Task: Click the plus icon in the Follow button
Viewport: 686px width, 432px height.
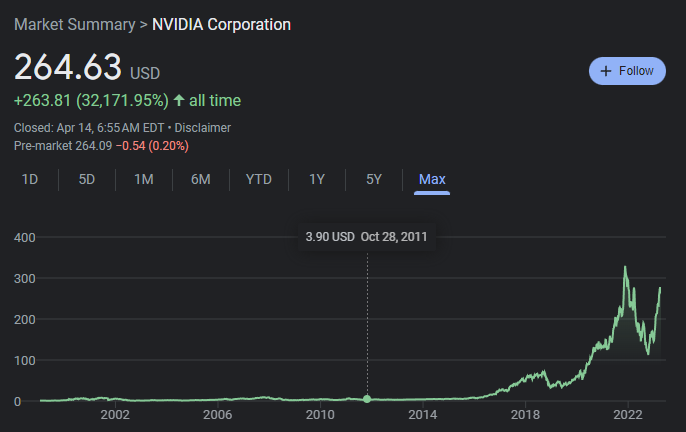Action: click(x=605, y=71)
